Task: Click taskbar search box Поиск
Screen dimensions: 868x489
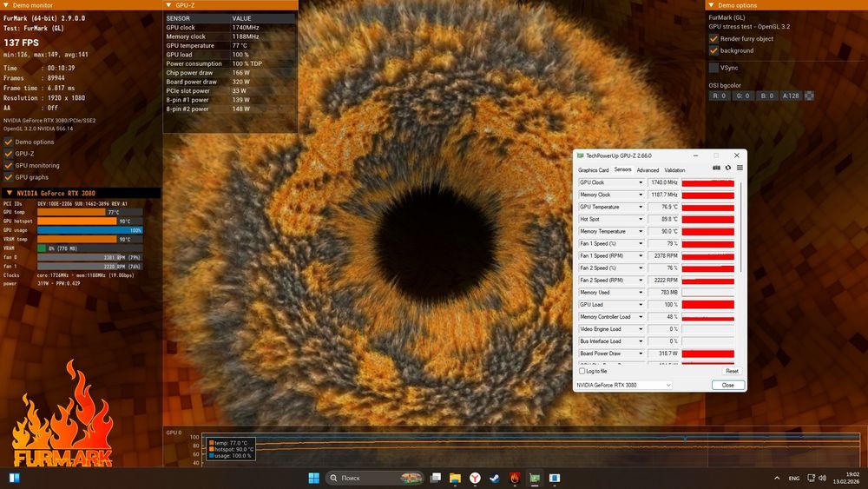Action: pyautogui.click(x=374, y=478)
